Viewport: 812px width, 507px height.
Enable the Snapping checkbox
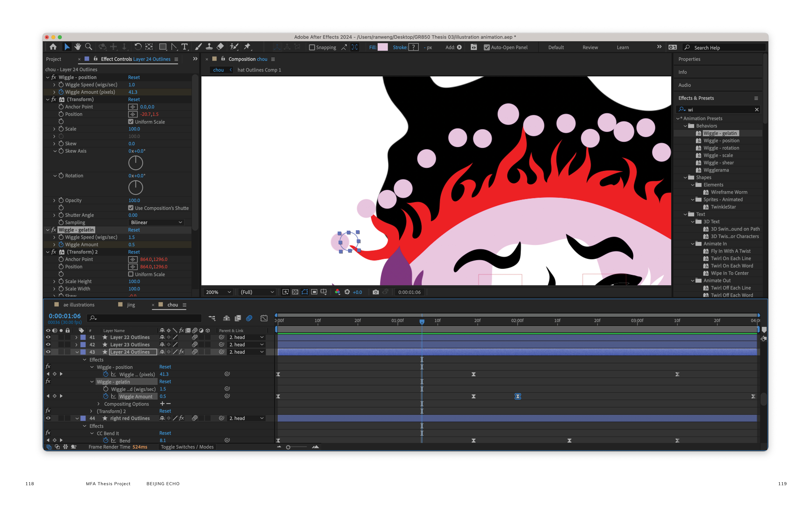pyautogui.click(x=312, y=47)
